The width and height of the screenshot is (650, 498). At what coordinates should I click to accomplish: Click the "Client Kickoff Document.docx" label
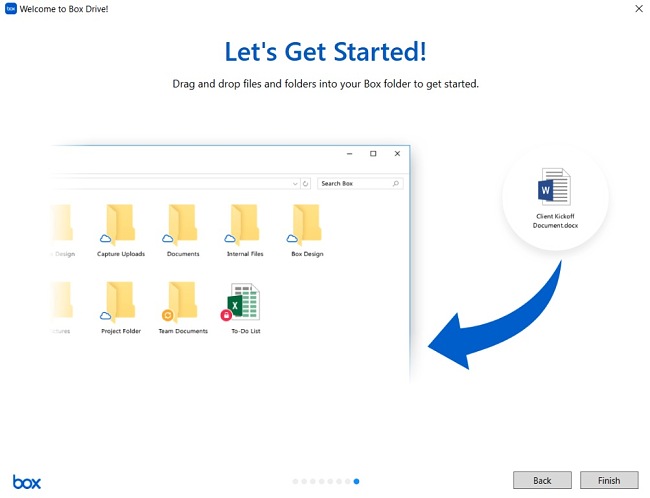point(555,221)
